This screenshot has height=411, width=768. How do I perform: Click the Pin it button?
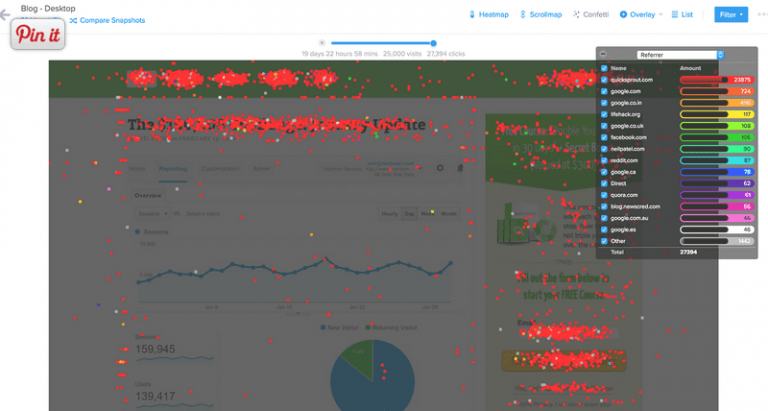[x=36, y=34]
